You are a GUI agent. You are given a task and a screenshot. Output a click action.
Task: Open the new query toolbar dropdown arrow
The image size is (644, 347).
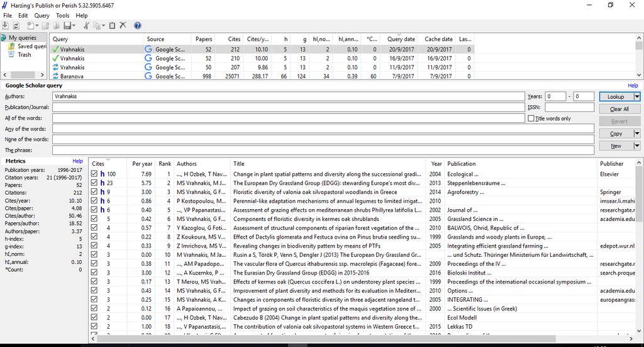coord(37,25)
